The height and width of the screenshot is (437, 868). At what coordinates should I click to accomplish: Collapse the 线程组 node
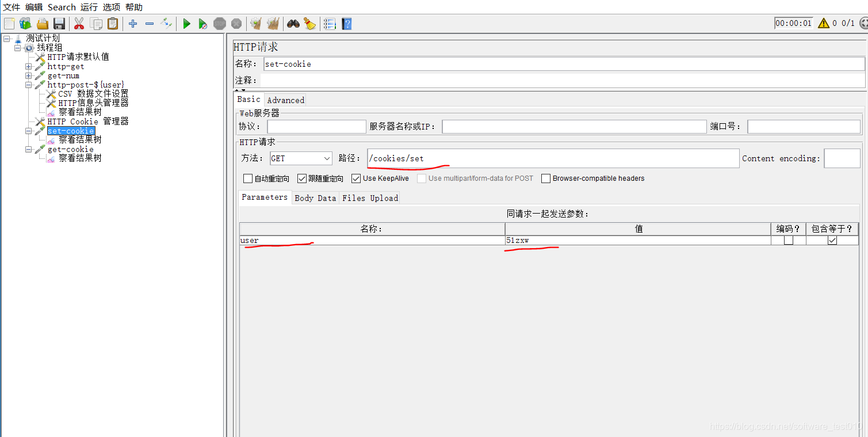pyautogui.click(x=18, y=48)
